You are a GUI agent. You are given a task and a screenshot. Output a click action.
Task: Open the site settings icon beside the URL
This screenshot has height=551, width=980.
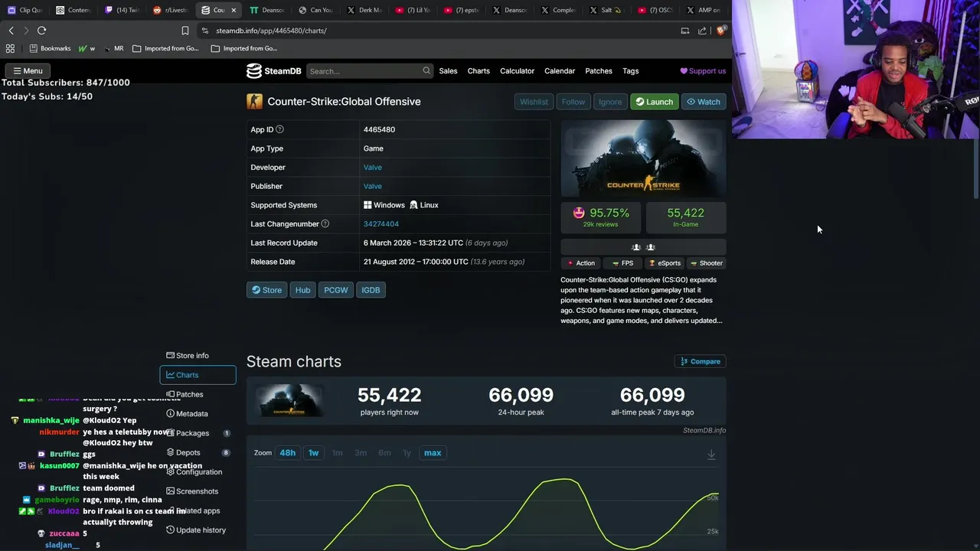click(x=204, y=31)
